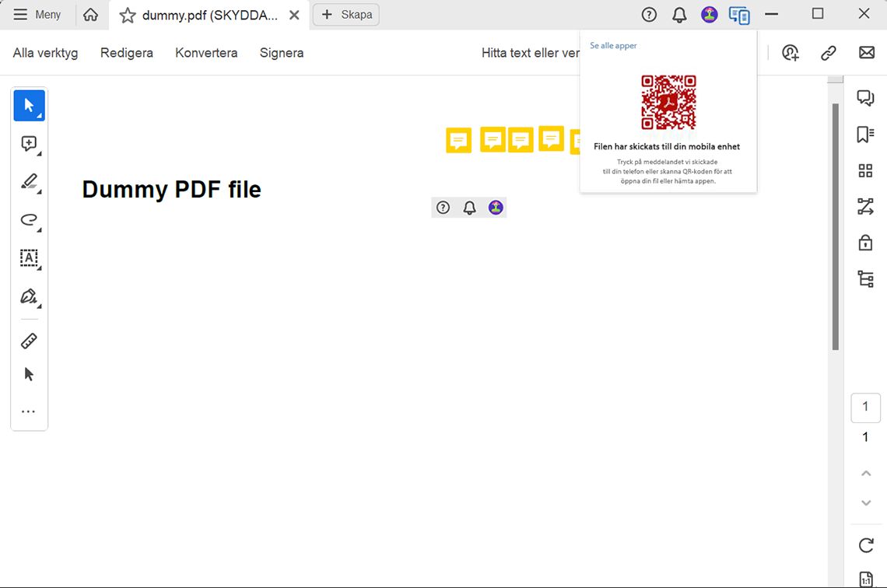Viewport: 887px width, 588px height.
Task: Click help icon embedded in document page
Action: [443, 208]
